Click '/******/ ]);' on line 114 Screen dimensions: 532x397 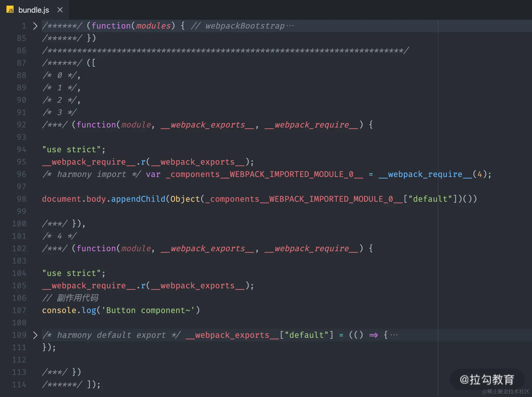(x=71, y=385)
